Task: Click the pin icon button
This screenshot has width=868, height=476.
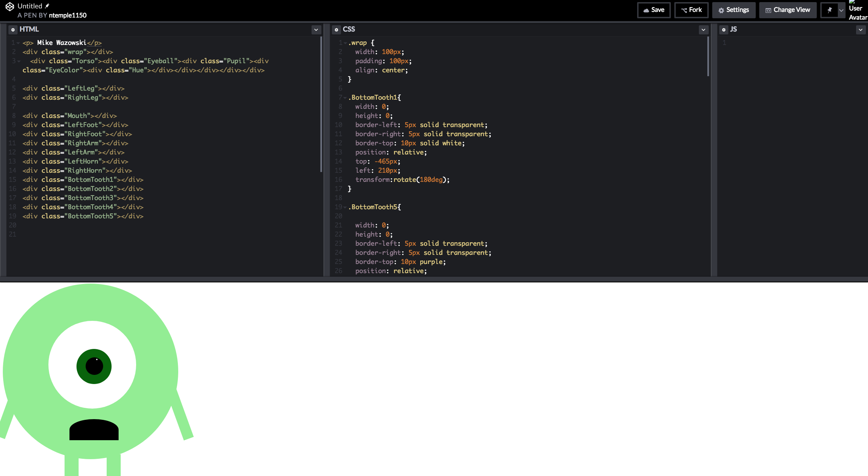Action: 829,10
